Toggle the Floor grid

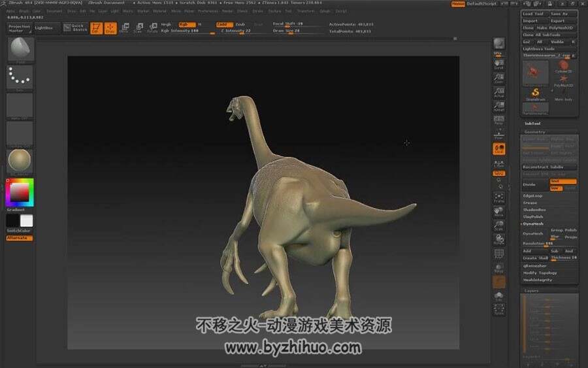coord(498,134)
